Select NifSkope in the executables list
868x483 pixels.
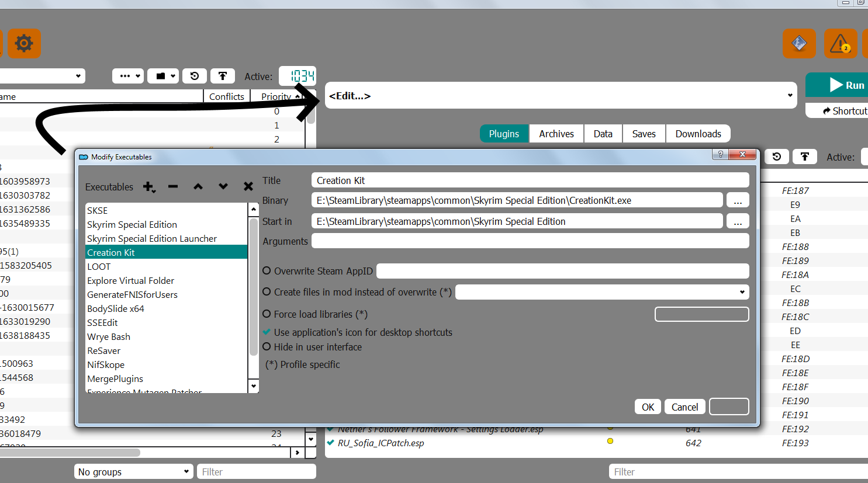point(167,364)
